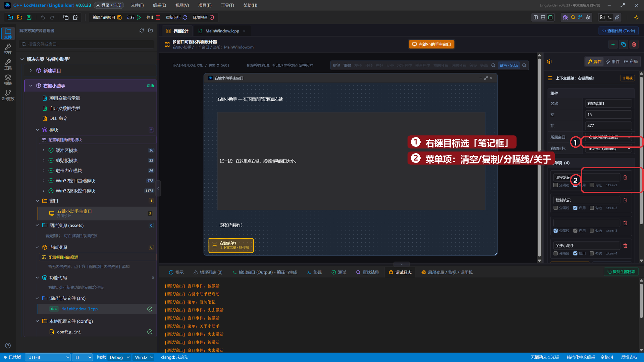644x362 pixels.
Task: Click the copy icon in top toolbar
Action: point(66,17)
